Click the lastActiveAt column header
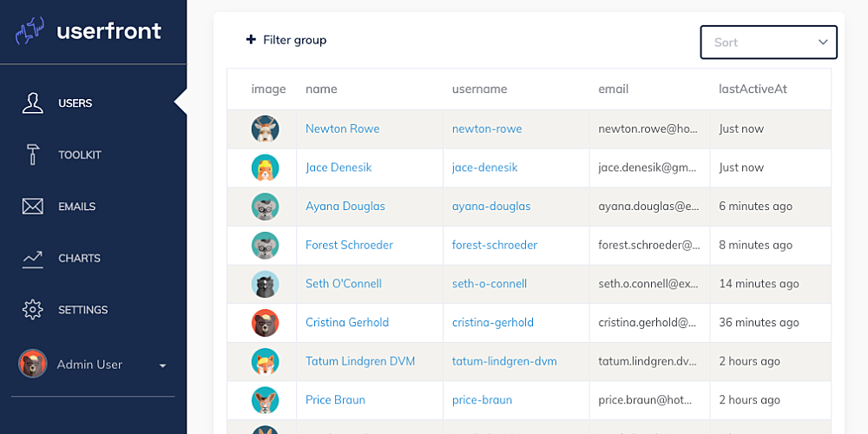This screenshot has width=868, height=434. coord(753,89)
